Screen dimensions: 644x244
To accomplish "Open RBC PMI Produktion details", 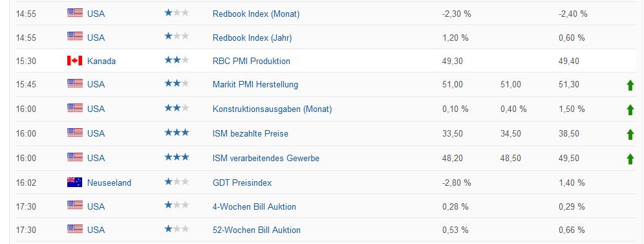I will click(x=252, y=61).
